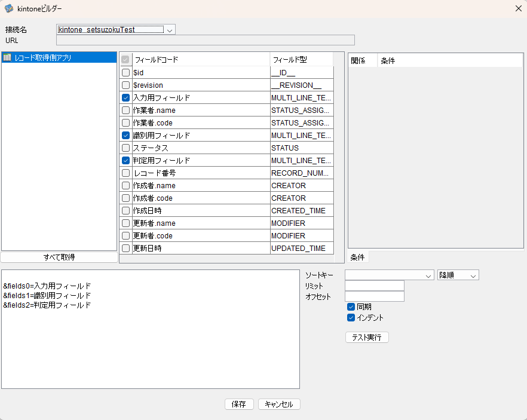
Task: Check the 更新者.name checkbox
Action: 125,223
